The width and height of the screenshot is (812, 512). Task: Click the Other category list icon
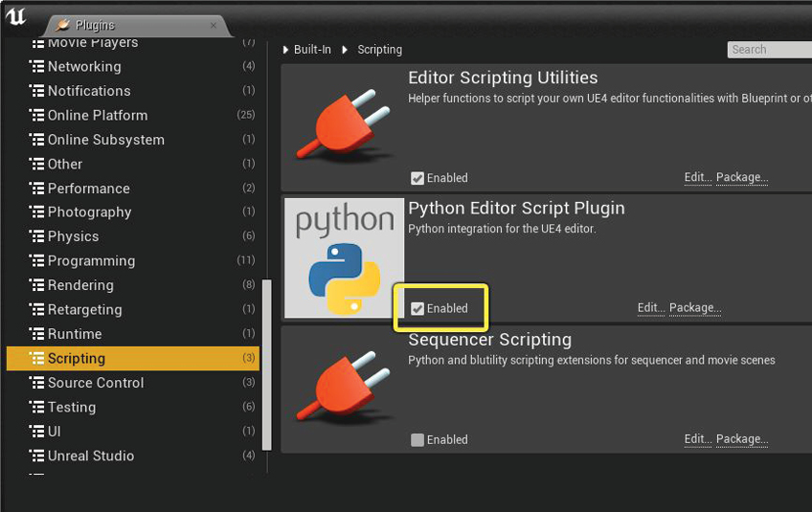coord(36,164)
